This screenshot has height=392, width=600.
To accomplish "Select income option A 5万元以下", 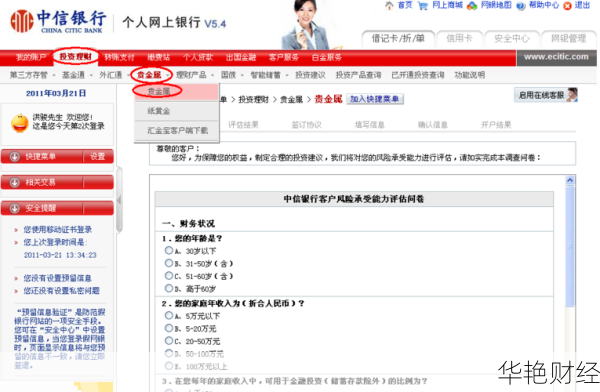I will (169, 315).
